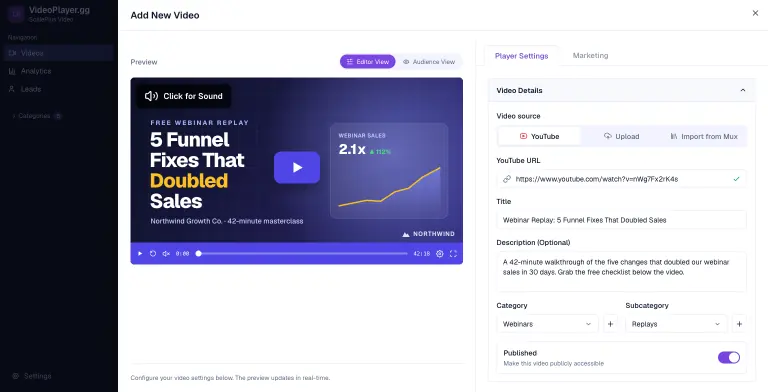The height and width of the screenshot is (392, 768).
Task: Click the muted speaker icon in player bar
Action: (166, 254)
